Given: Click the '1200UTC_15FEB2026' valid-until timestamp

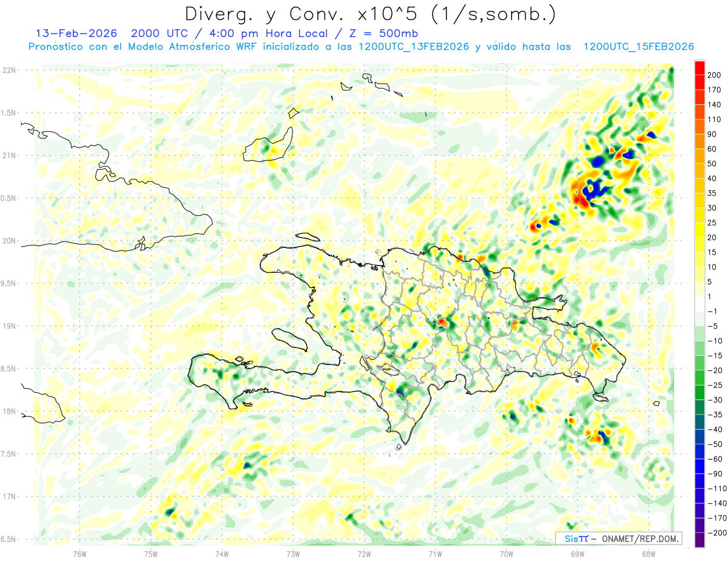Looking at the screenshot, I should [x=638, y=47].
